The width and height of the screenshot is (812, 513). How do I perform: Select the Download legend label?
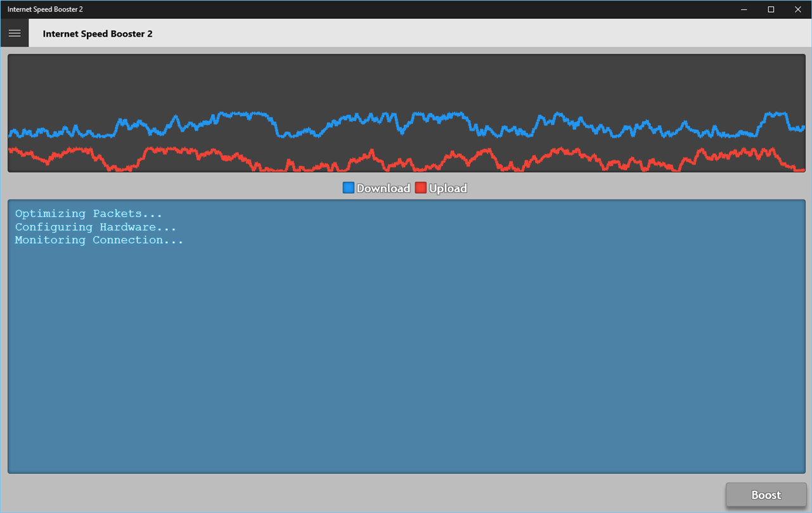click(x=383, y=188)
